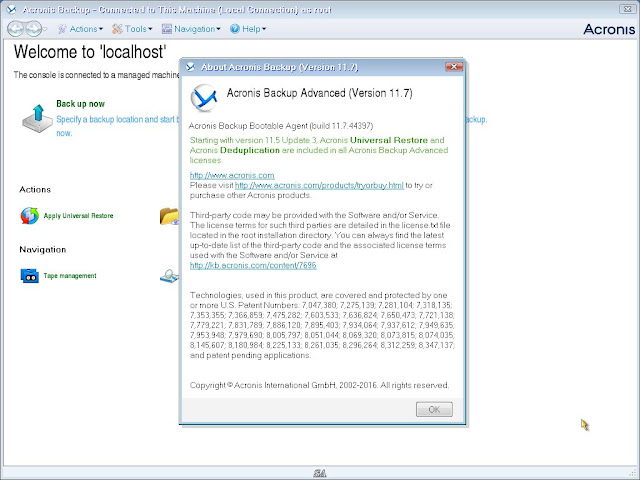This screenshot has width=640, height=480.
Task: Click the Actions gear icon in toolbar
Action: point(62,29)
